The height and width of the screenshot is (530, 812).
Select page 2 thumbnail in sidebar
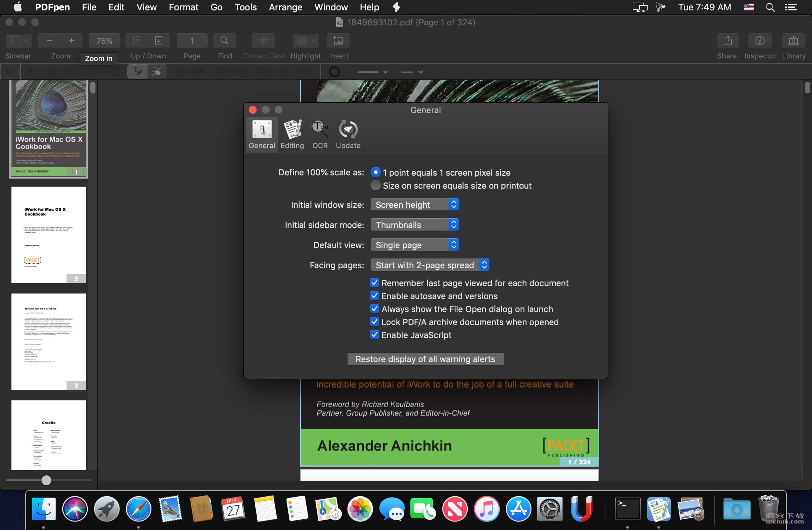pos(48,235)
